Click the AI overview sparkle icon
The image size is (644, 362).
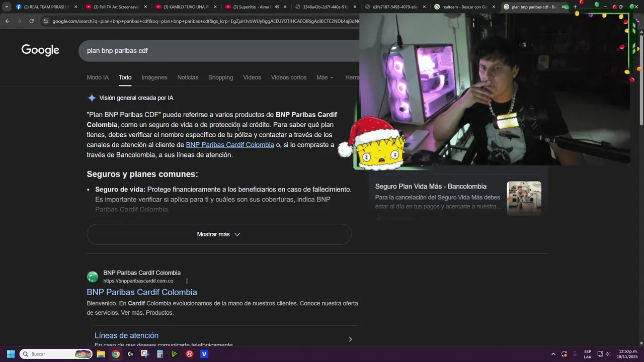(x=92, y=98)
